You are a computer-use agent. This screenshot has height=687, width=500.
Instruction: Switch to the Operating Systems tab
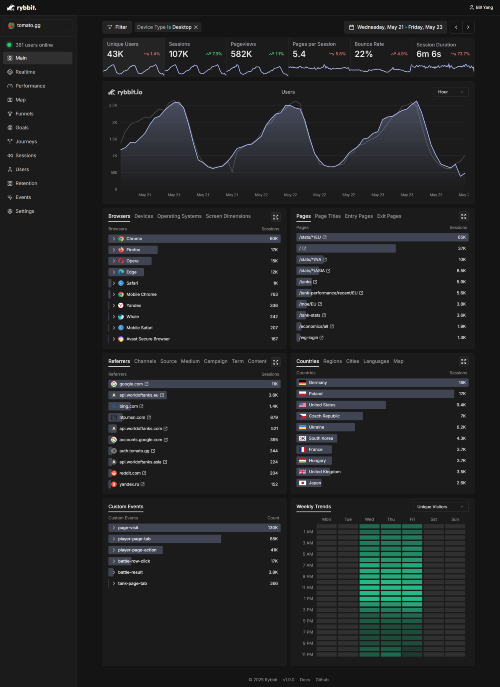click(x=179, y=216)
